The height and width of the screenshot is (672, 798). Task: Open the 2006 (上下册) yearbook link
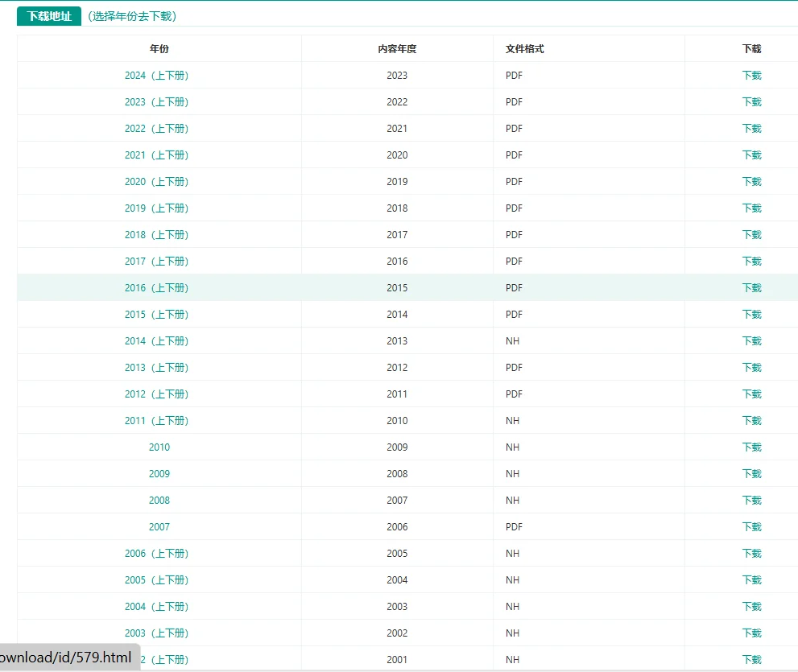click(157, 553)
